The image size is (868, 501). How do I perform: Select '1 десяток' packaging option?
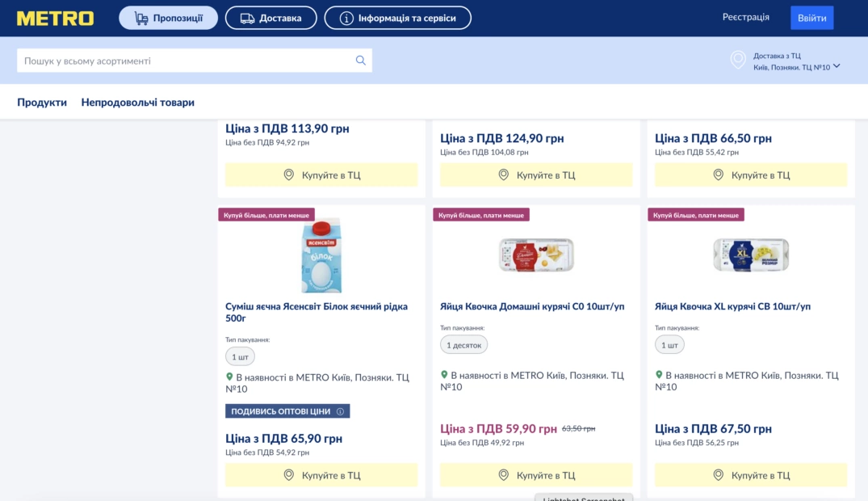point(463,345)
